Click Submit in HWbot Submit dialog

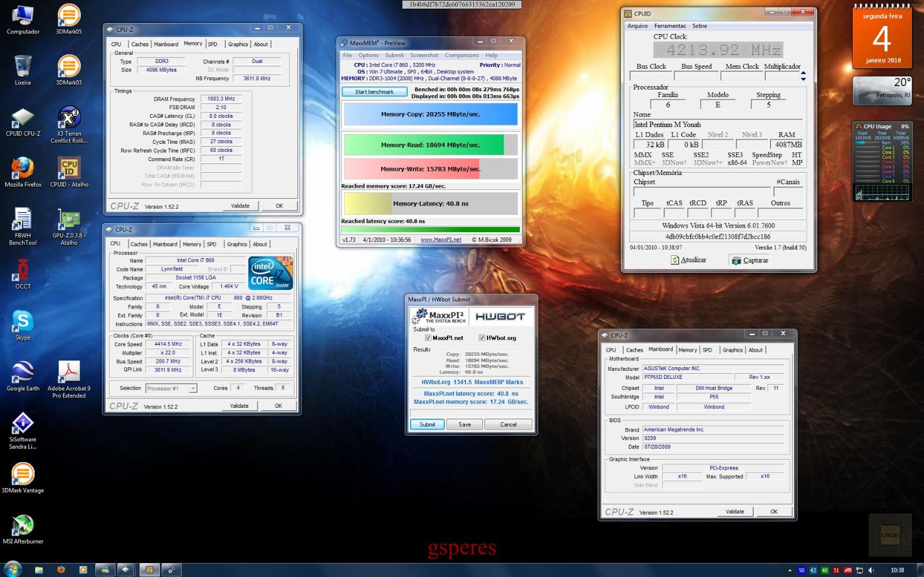point(427,425)
